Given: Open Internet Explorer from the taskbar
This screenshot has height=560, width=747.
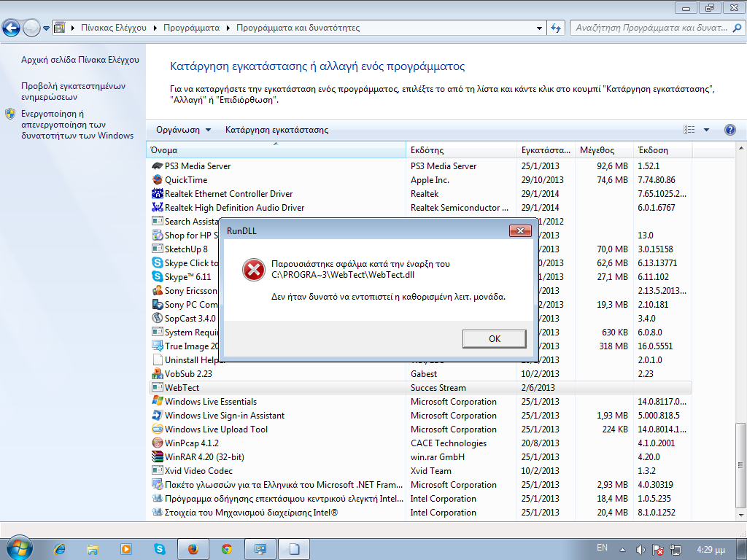Looking at the screenshot, I should point(60,549).
